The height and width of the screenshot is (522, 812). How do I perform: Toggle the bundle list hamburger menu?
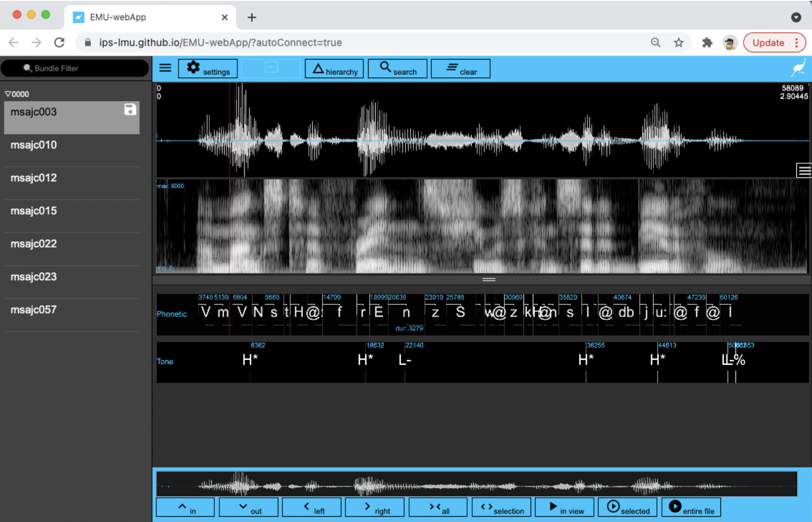tap(165, 68)
